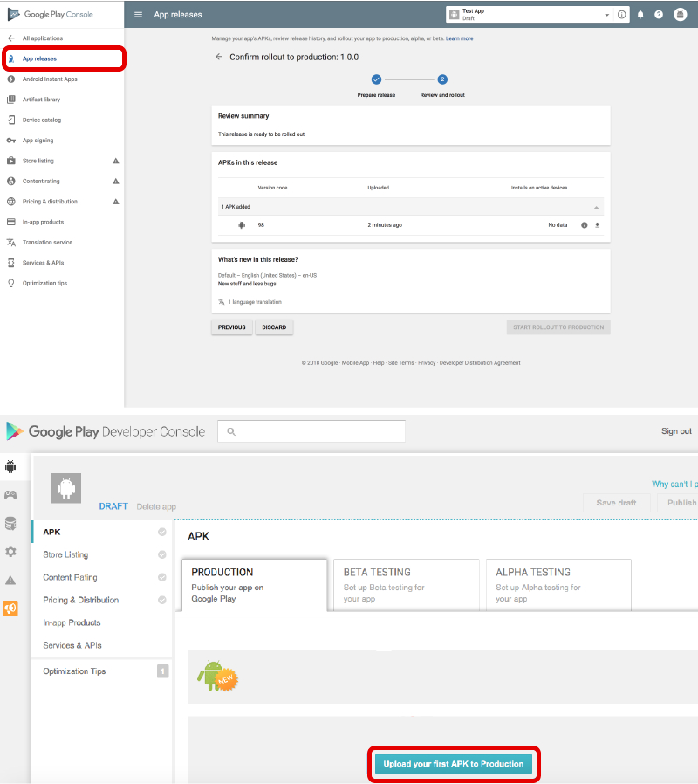Click the Save draft button
Viewport: 698px width, 784px height.
click(617, 503)
